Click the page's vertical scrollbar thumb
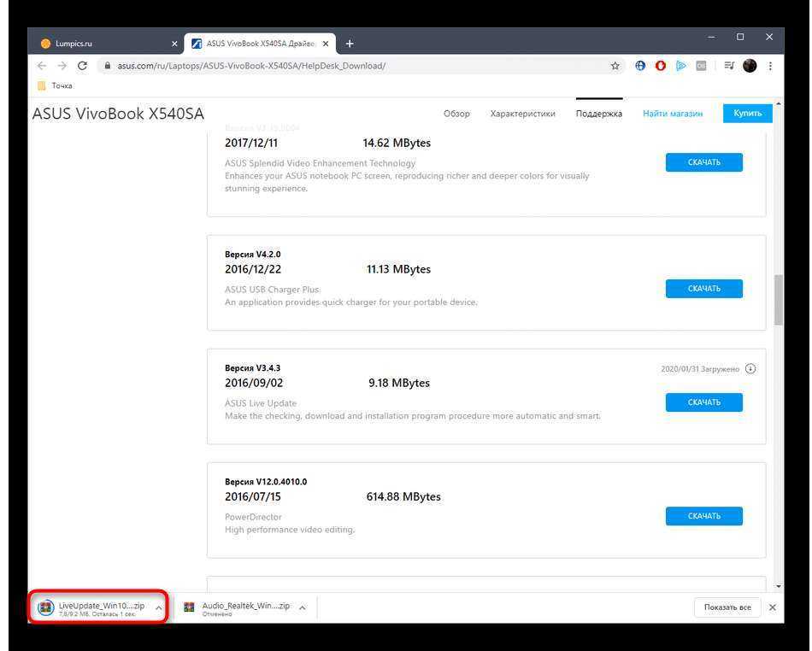812x651 pixels. [778, 299]
